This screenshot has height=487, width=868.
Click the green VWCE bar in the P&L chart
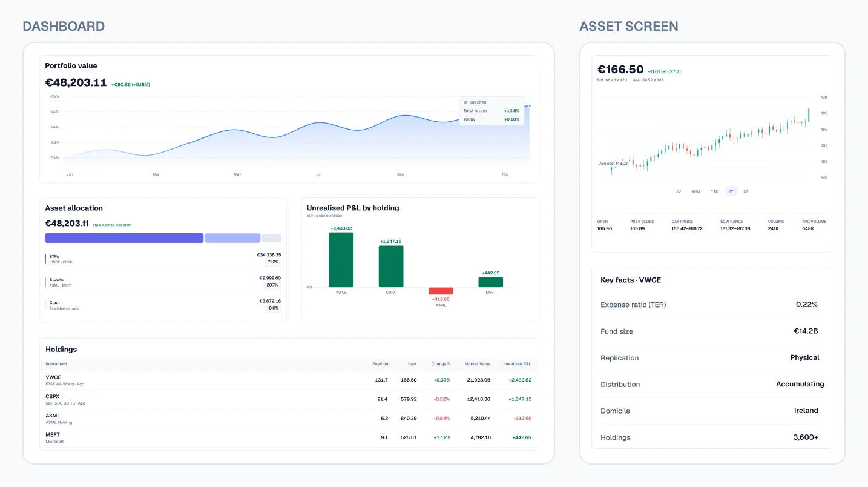(341, 260)
